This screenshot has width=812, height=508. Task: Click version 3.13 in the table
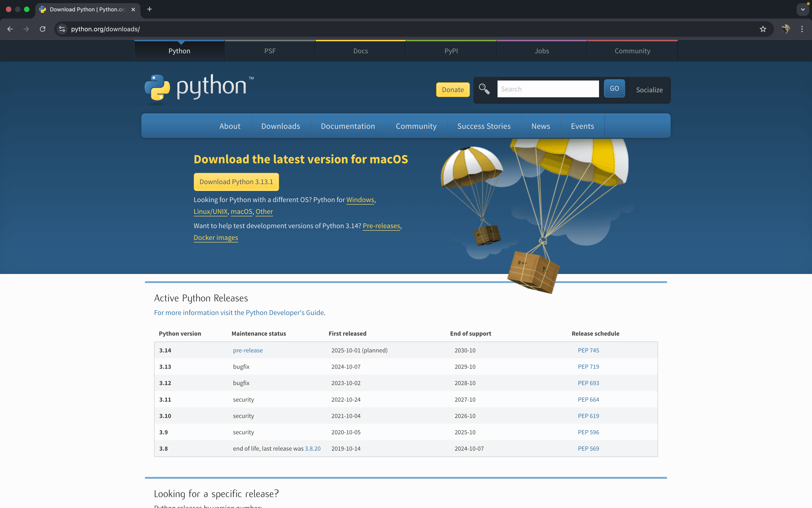(165, 366)
